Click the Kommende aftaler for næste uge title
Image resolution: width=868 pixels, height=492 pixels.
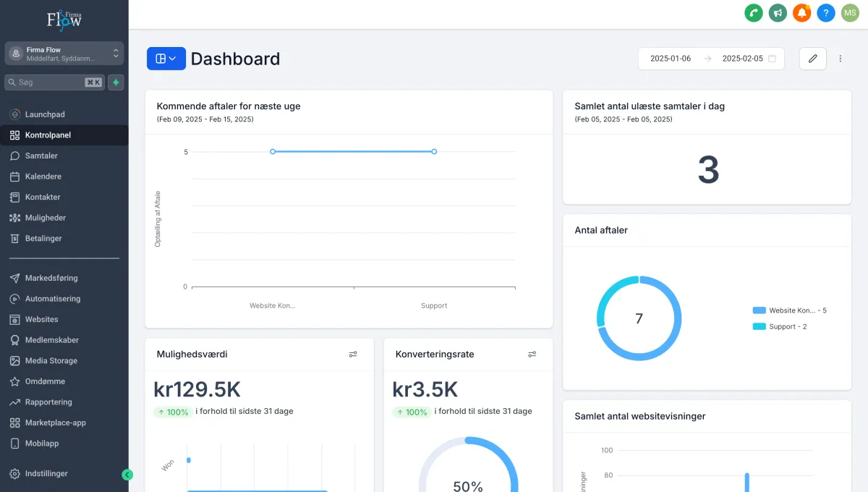pyautogui.click(x=229, y=106)
